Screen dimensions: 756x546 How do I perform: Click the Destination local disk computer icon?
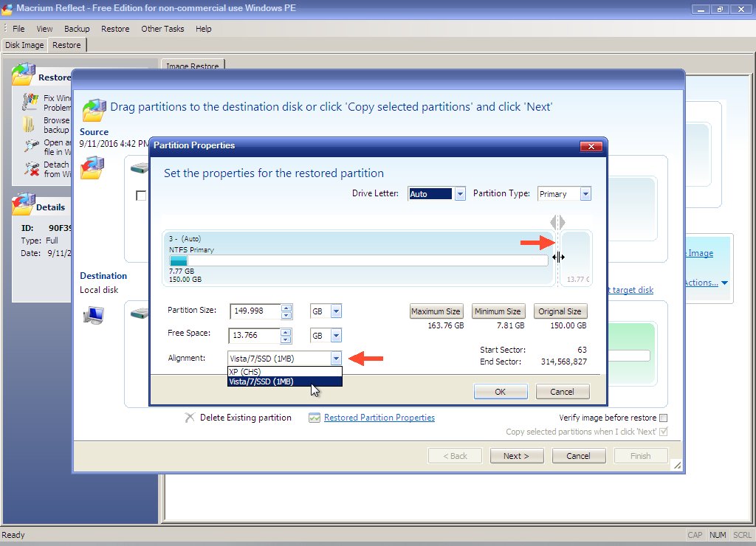coord(93,316)
